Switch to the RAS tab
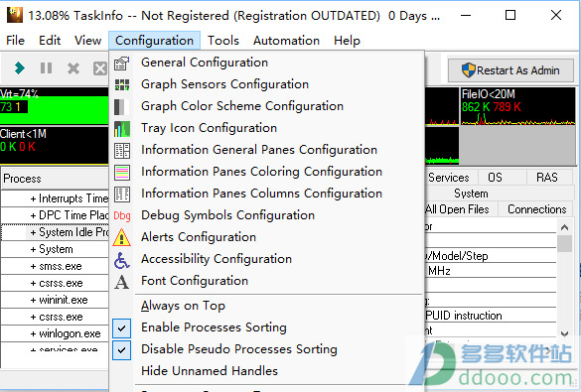The width and height of the screenshot is (581, 392). click(x=547, y=178)
